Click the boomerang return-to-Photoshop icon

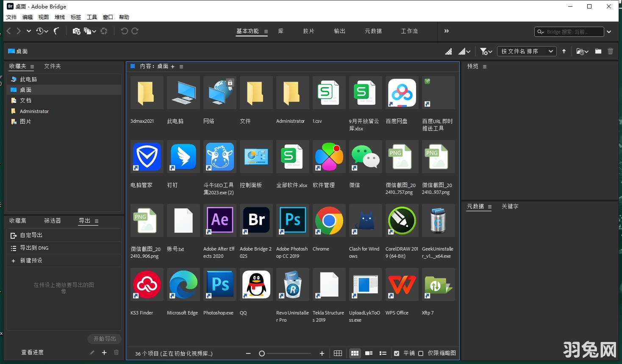pyautogui.click(x=57, y=31)
